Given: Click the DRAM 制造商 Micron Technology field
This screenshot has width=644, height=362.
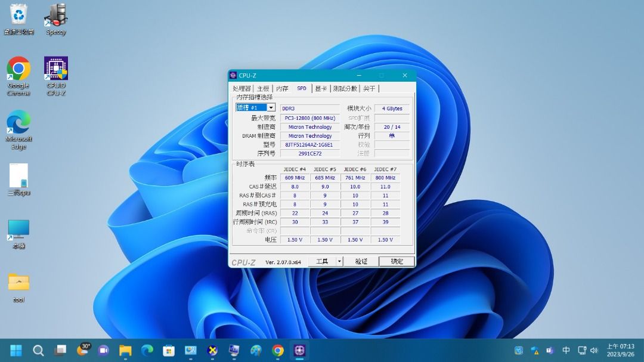Looking at the screenshot, I should pyautogui.click(x=309, y=136).
